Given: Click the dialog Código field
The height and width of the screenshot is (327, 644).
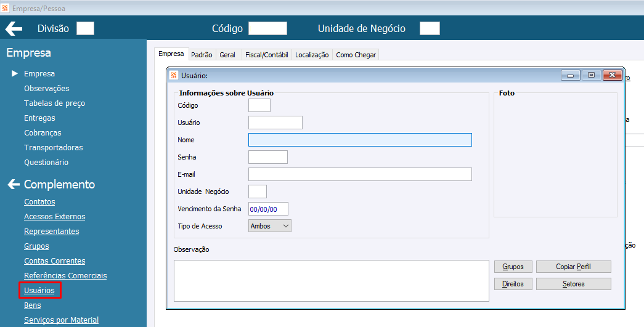Looking at the screenshot, I should pyautogui.click(x=259, y=105).
